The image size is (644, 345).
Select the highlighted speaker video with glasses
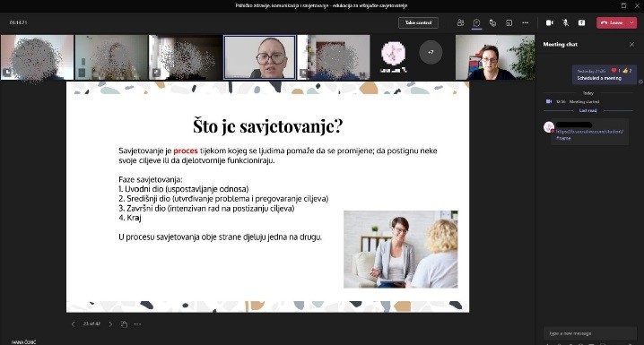[259, 57]
